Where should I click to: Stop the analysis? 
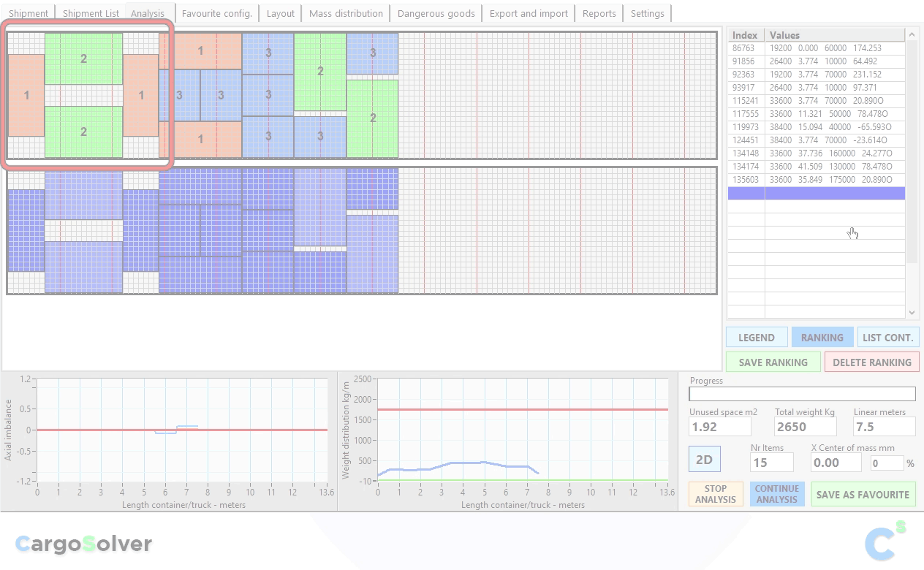[x=715, y=494]
